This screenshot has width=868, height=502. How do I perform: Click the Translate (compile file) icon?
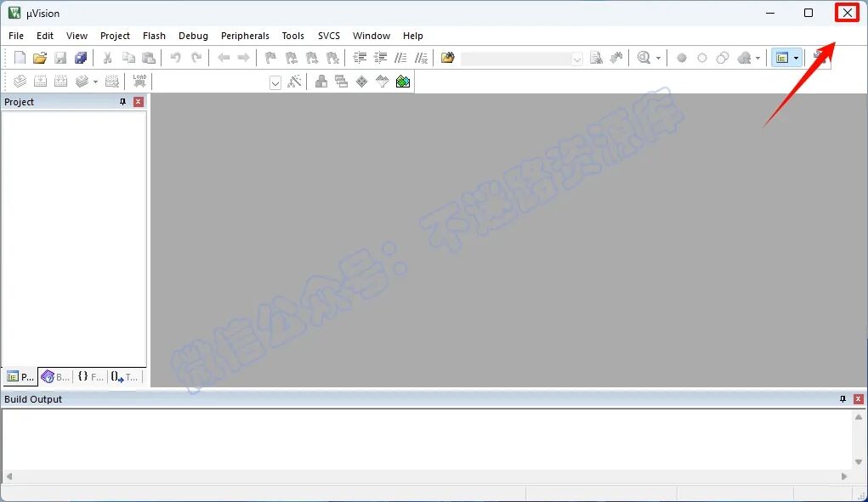[20, 82]
